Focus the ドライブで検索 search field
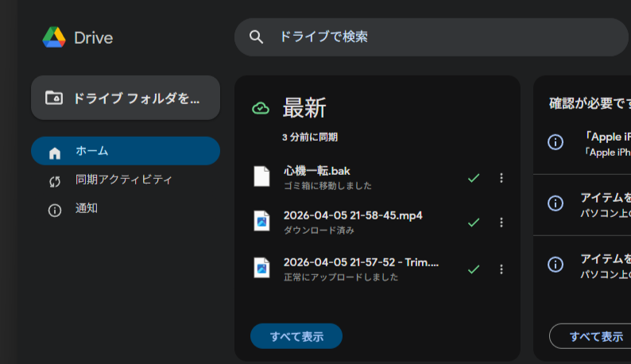The width and height of the screenshot is (631, 364). tap(431, 37)
